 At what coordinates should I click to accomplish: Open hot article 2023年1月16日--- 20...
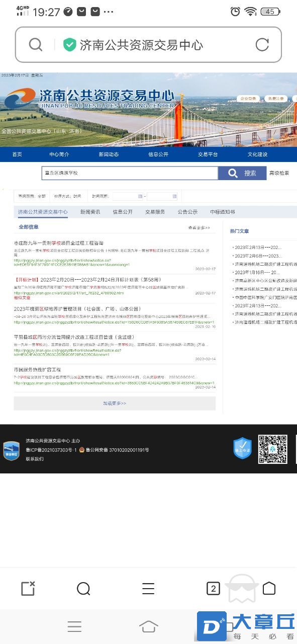tap(257, 272)
